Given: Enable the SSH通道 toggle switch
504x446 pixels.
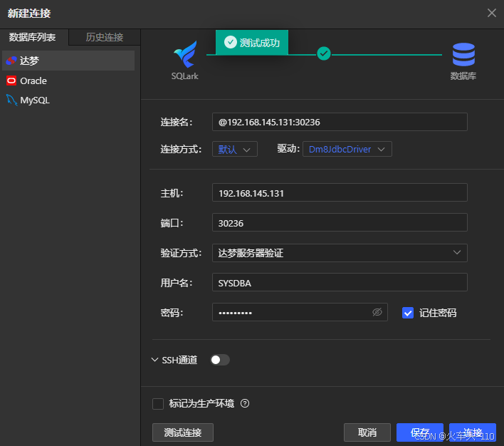Looking at the screenshot, I should 220,360.
